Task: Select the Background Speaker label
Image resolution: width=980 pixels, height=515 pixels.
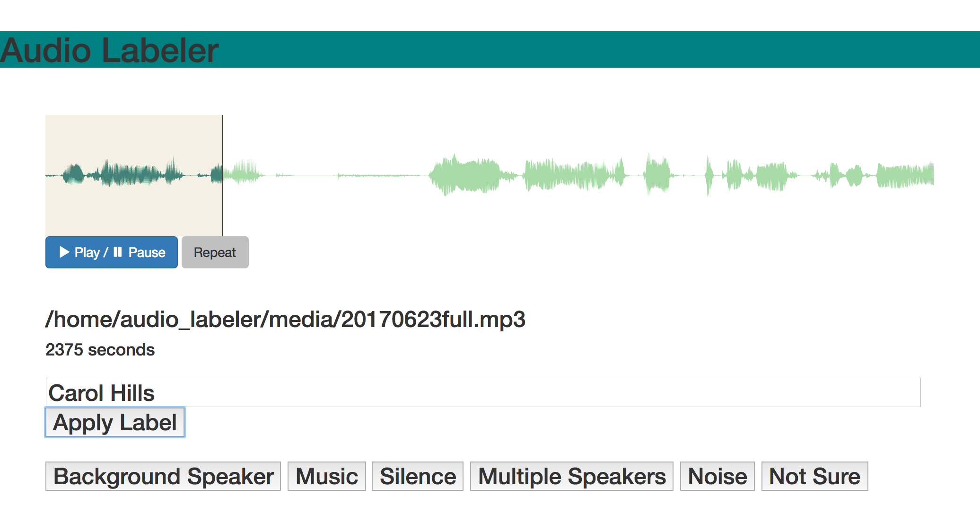Action: [163, 476]
